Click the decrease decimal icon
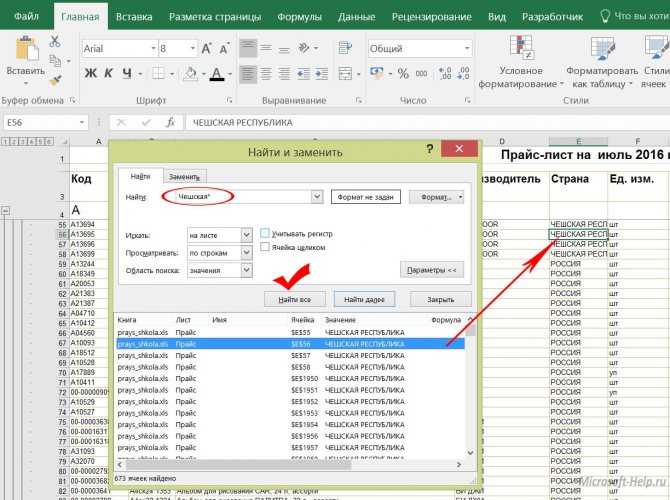670x500 pixels. 463,73
